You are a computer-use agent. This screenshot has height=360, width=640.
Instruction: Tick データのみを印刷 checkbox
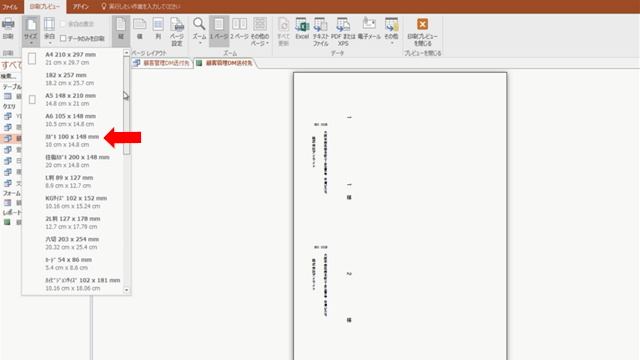[x=63, y=38]
